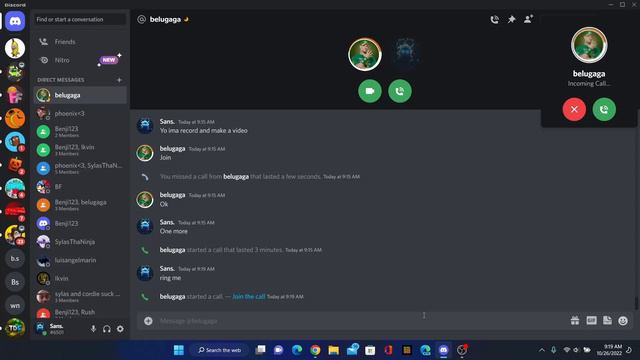Join voice call from center green phone button
640x360 pixels.
tap(400, 91)
